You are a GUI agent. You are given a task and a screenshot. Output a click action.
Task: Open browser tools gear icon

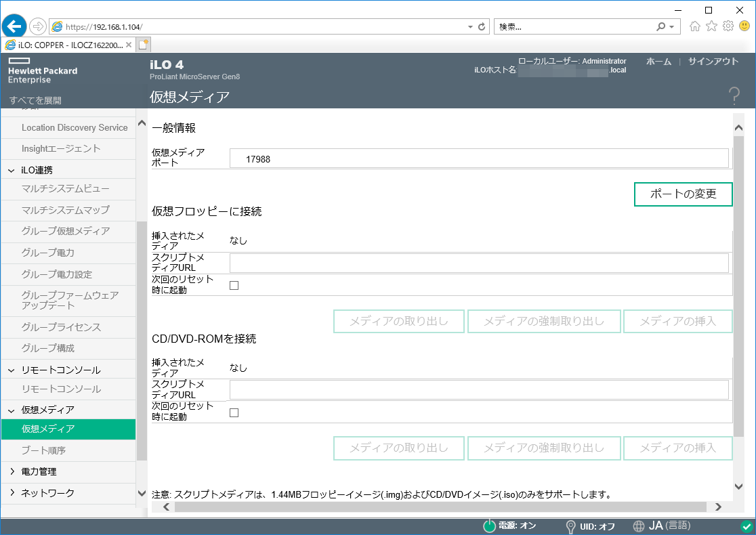pyautogui.click(x=728, y=26)
